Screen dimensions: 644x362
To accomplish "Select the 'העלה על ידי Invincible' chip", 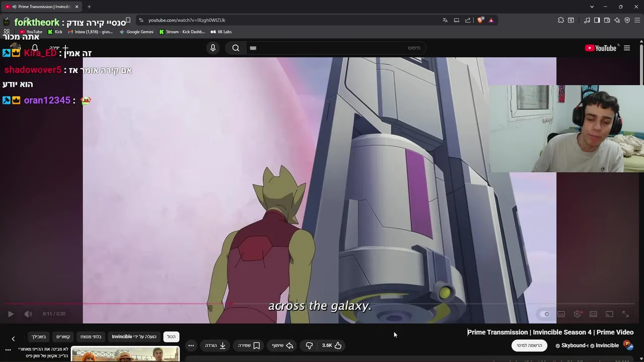I will click(x=134, y=336).
